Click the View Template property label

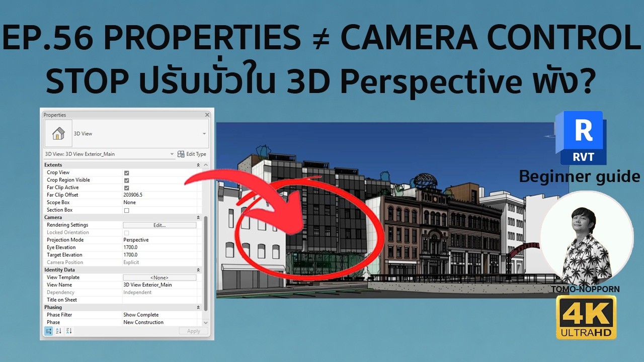pos(63,278)
